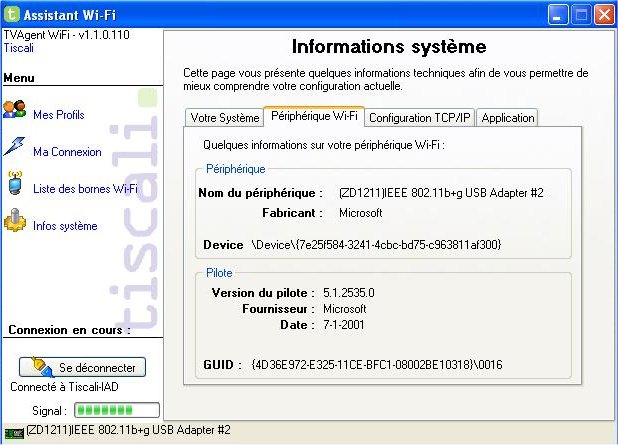Open Infos système menu link
Image resolution: width=618 pixels, height=445 pixels.
65,226
